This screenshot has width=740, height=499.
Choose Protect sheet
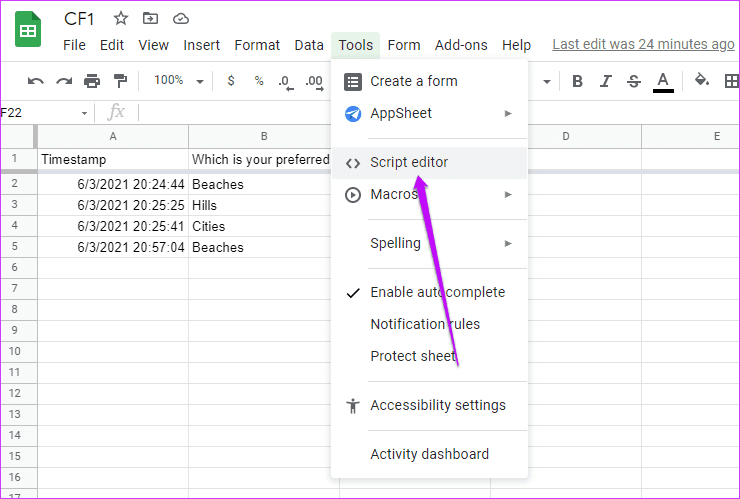[429, 356]
